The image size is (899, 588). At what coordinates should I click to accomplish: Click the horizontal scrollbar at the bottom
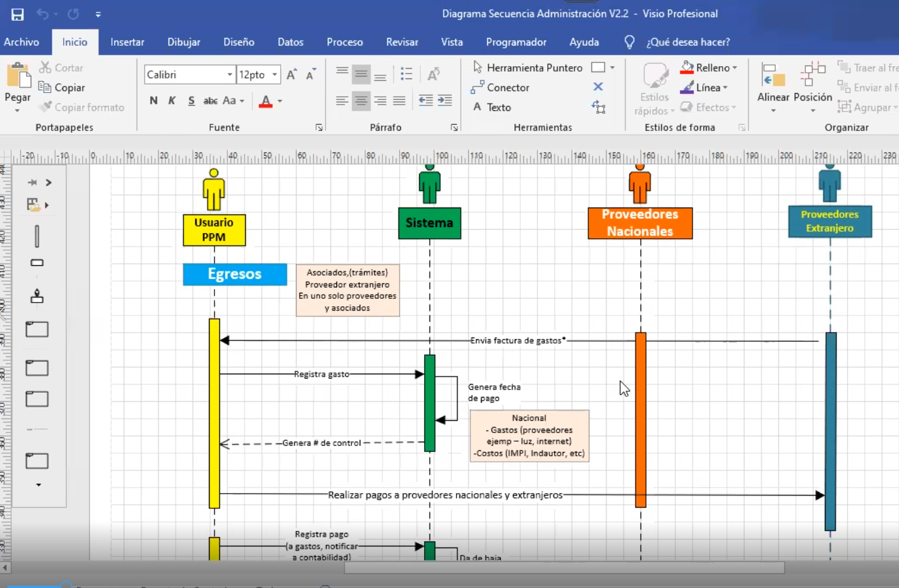564,568
